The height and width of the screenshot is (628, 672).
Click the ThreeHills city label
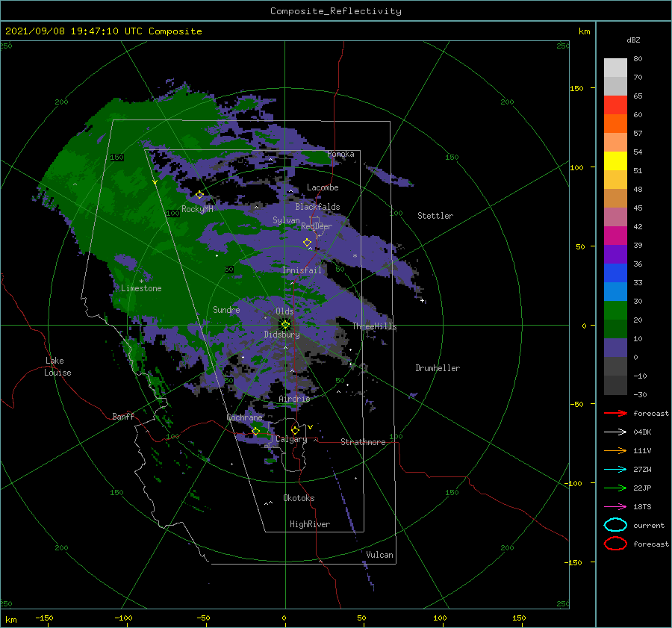coord(375,326)
